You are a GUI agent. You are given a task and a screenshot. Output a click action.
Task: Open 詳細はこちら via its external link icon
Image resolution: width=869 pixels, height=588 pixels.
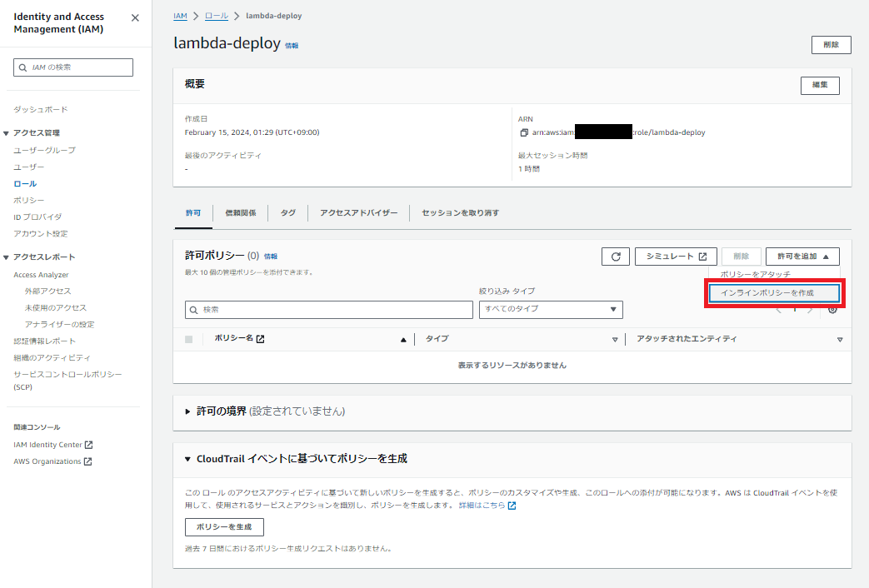click(511, 505)
